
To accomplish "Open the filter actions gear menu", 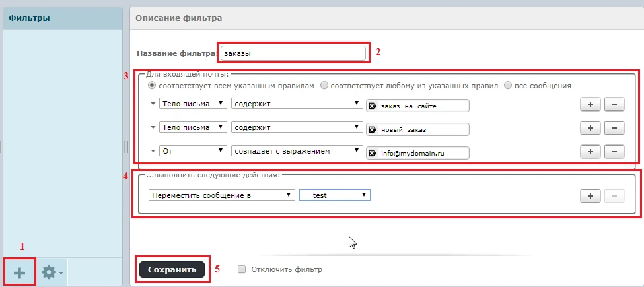I will [x=52, y=272].
